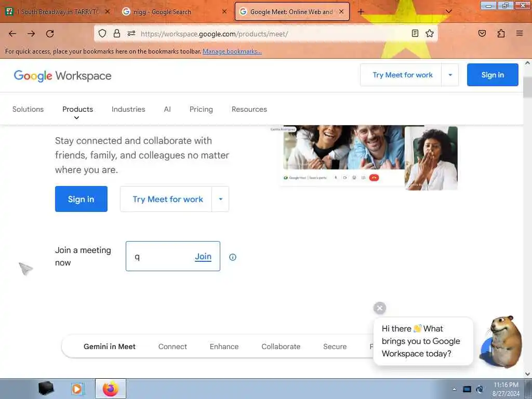The width and height of the screenshot is (532, 399).
Task: Click the red end call button in preview
Action: coord(374,178)
